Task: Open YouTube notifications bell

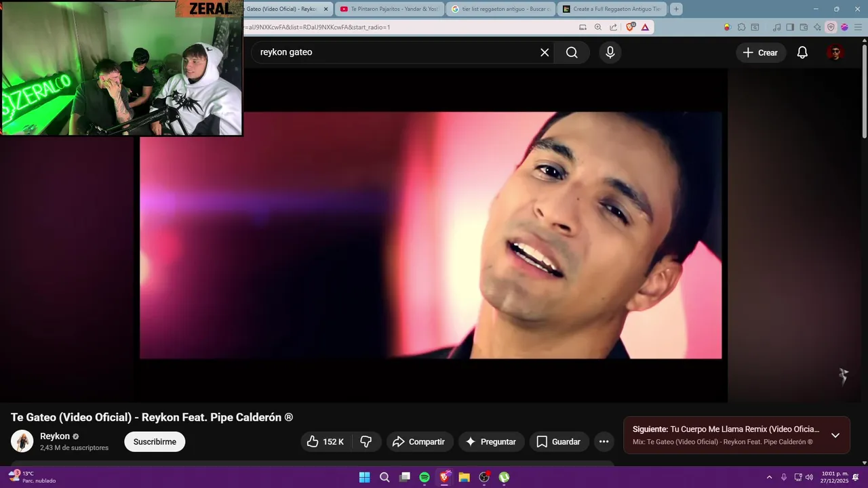Action: click(802, 52)
